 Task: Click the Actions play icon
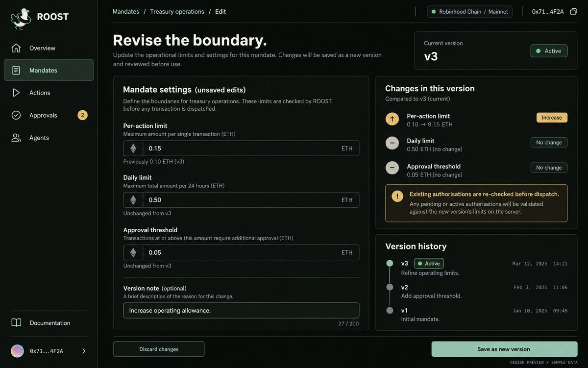click(16, 93)
